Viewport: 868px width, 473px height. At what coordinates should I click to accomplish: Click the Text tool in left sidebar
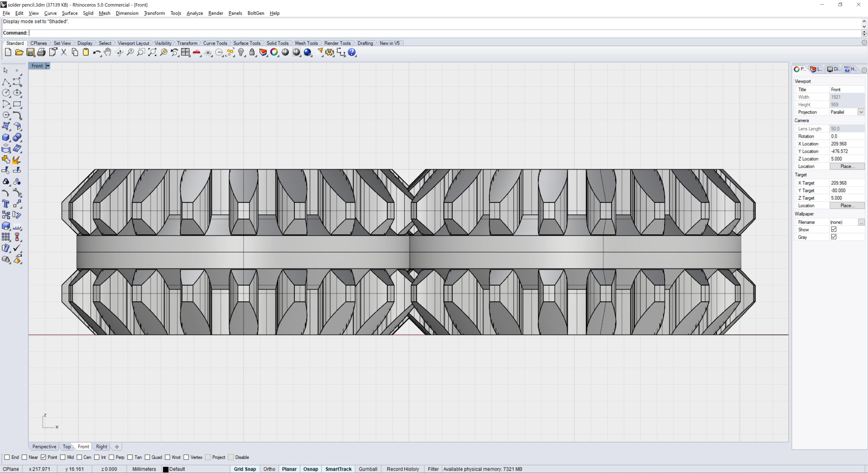[x=6, y=204]
